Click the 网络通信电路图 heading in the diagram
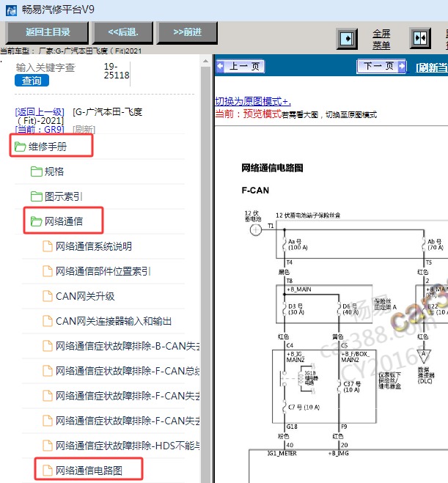Image resolution: width=448 pixels, height=483 pixels. 272,168
